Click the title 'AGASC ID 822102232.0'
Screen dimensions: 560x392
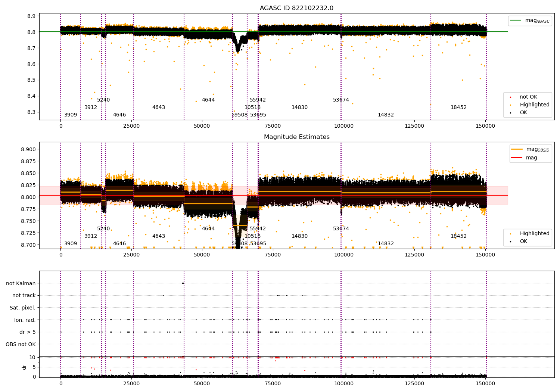coord(296,8)
